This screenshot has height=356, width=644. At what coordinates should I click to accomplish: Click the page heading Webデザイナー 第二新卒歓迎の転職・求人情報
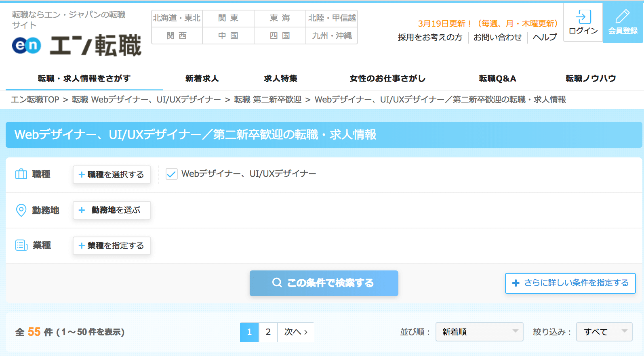196,134
